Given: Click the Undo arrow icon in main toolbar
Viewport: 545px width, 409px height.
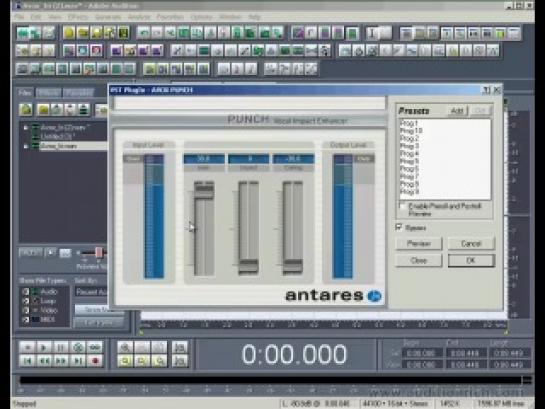Looking at the screenshot, I should click(x=144, y=33).
